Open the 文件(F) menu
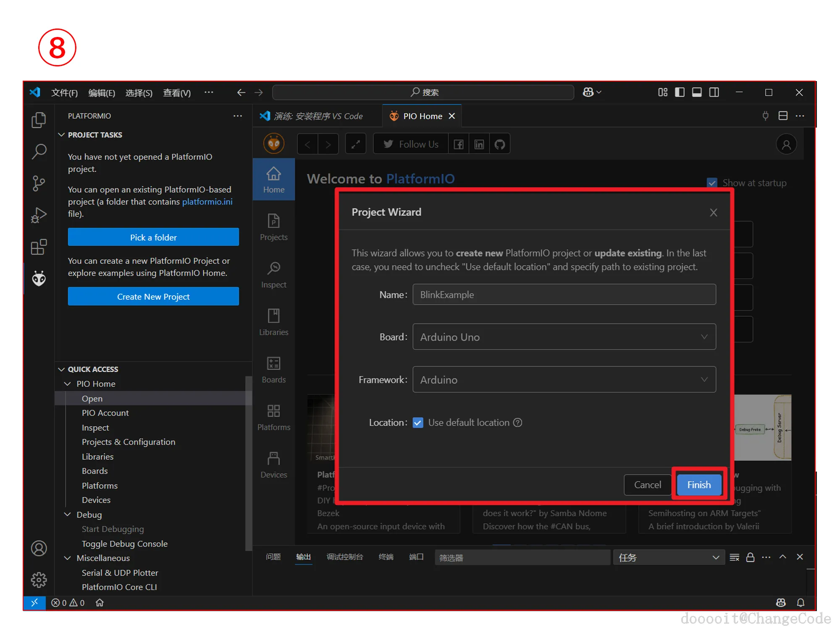Viewport: 840px width, 630px height. click(64, 92)
